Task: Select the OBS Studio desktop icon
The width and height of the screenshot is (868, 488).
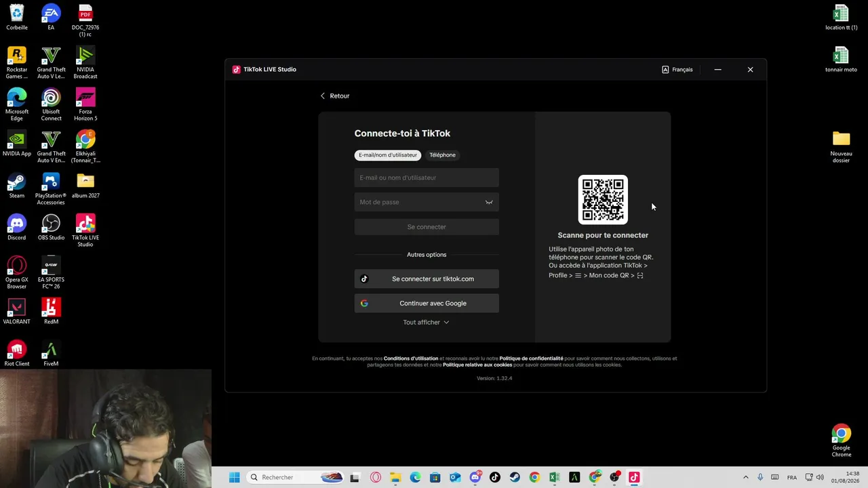Action: point(51,228)
